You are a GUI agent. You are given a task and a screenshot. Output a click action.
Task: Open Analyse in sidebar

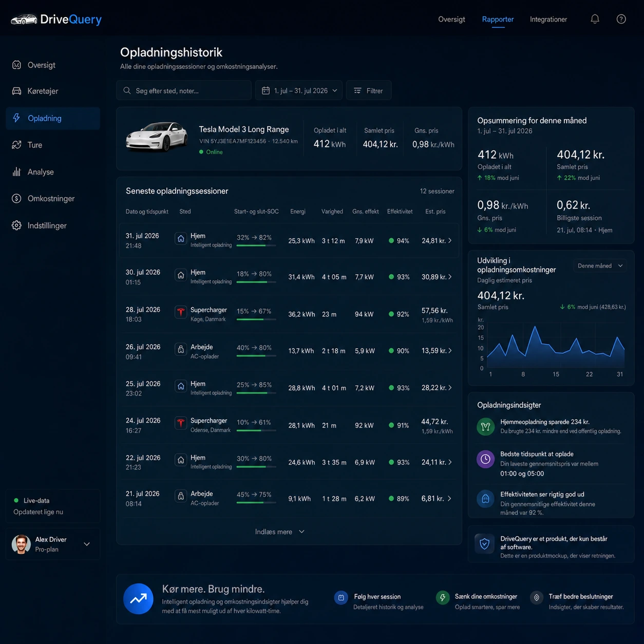[53, 172]
